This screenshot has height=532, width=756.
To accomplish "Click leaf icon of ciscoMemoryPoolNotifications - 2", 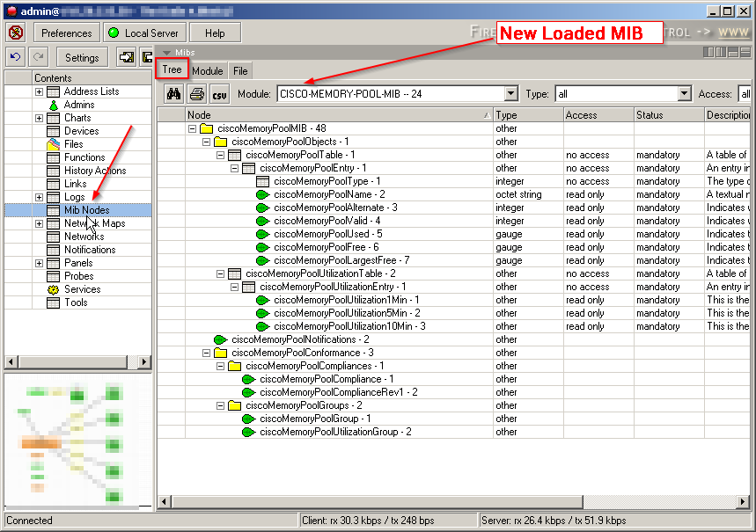I will point(220,339).
